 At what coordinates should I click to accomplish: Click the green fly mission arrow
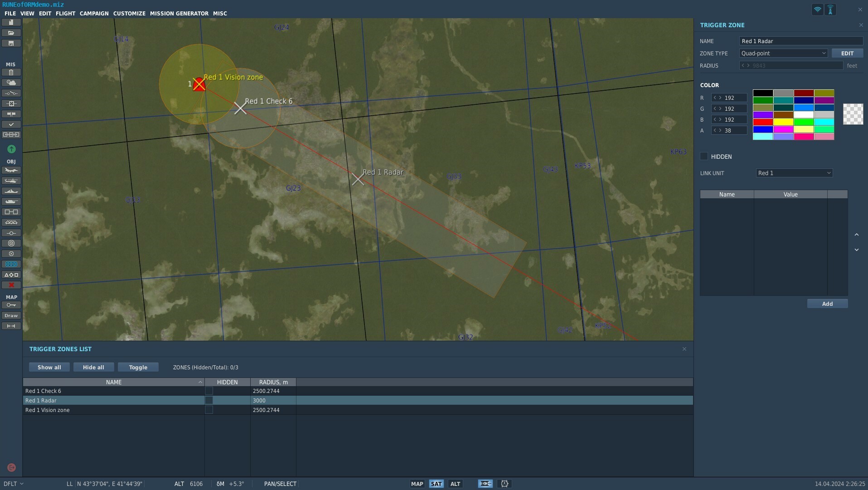(11, 149)
